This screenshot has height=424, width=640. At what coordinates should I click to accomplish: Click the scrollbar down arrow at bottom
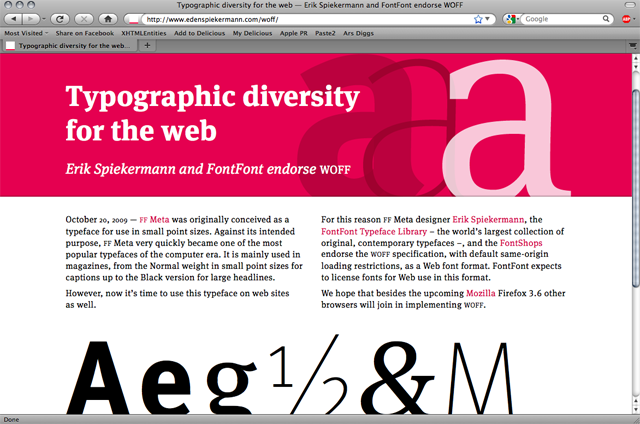pyautogui.click(x=636, y=409)
